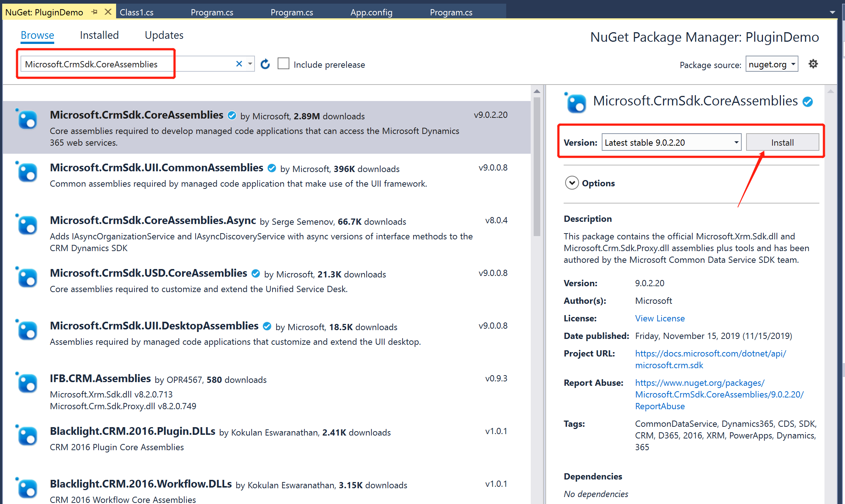Click the package list scrollbar thumb
The width and height of the screenshot is (845, 504).
[537, 167]
